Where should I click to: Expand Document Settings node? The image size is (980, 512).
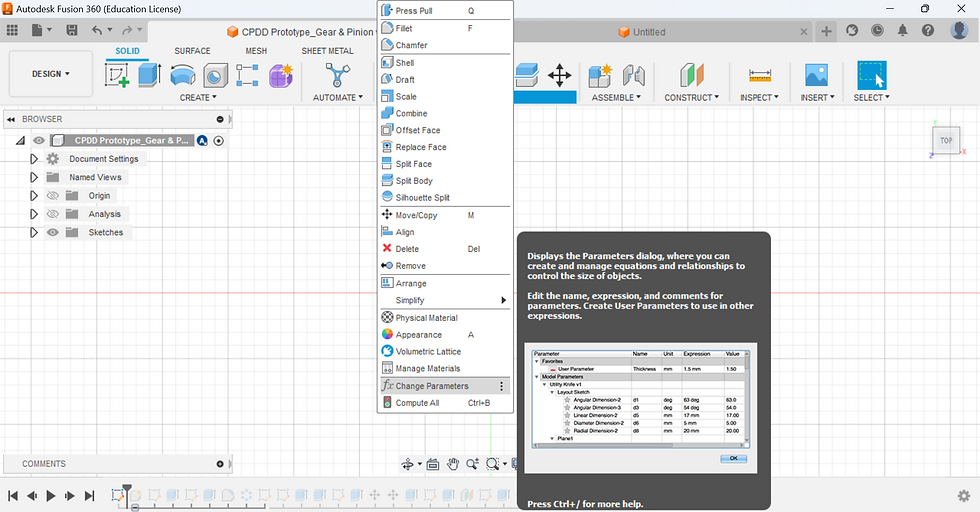(x=34, y=159)
